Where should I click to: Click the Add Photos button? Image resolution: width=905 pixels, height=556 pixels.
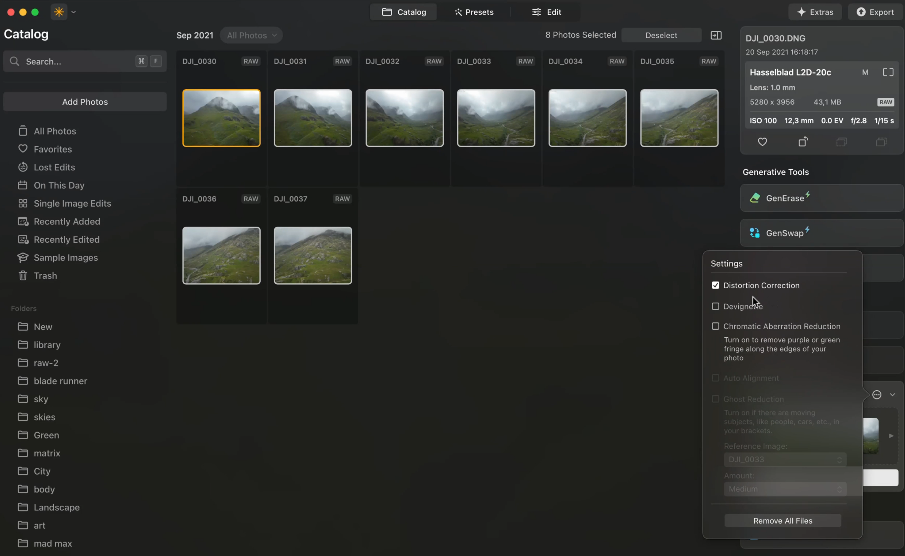point(85,102)
